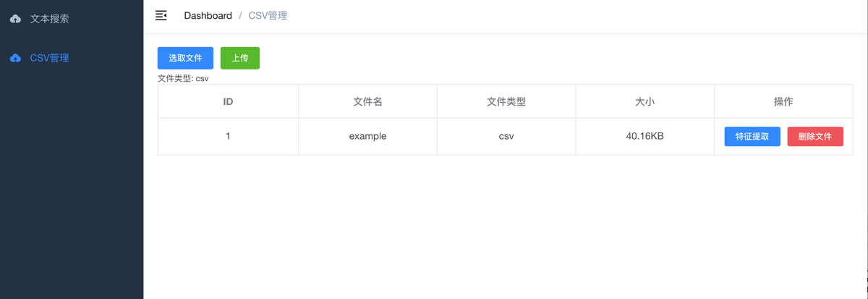Click the CSV管理 breadcrumb label
This screenshot has height=299, width=868.
pos(268,15)
